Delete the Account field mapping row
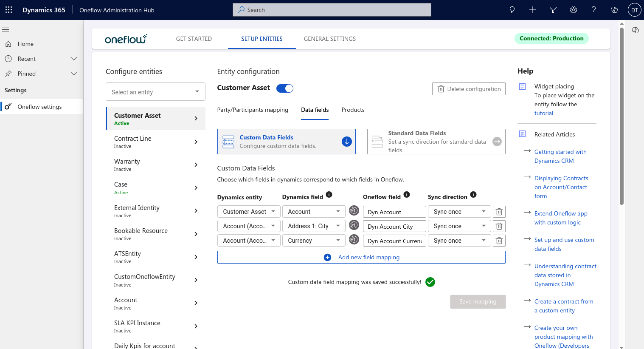Viewport: 644px width, 349px height. (x=499, y=212)
